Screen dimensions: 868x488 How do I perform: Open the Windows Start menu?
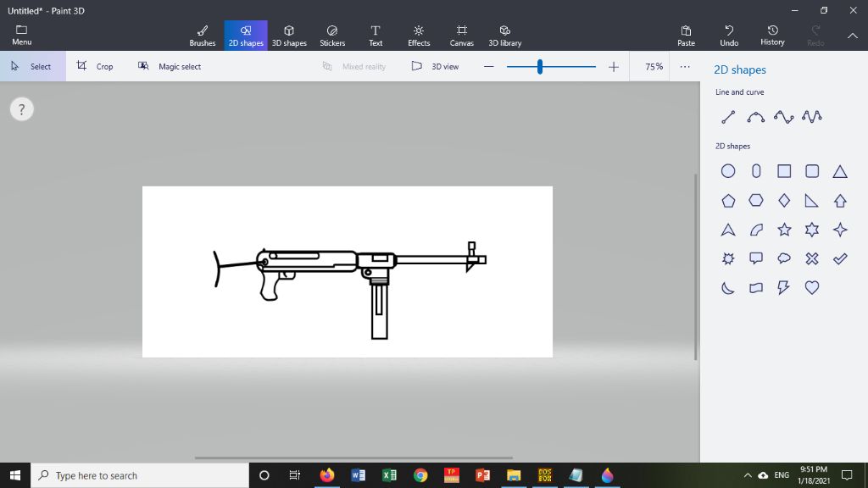point(15,475)
